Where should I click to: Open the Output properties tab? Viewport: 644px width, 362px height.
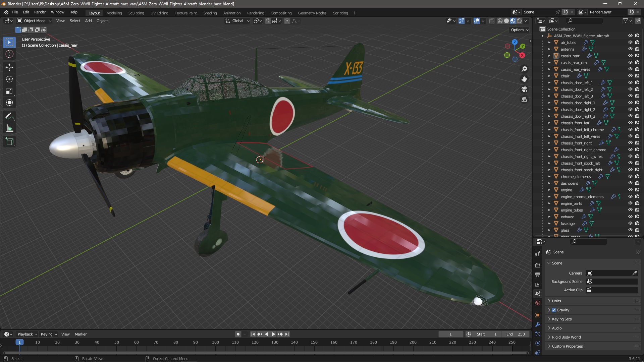point(538,275)
